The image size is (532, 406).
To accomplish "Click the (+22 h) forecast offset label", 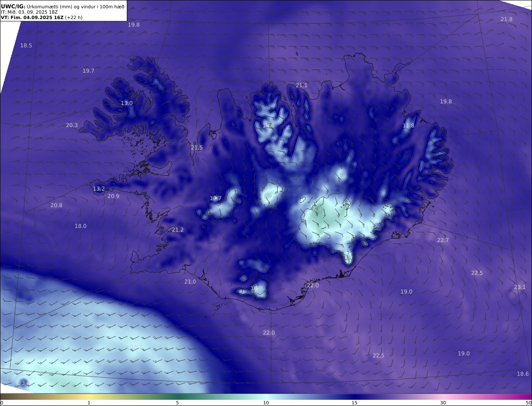I will (x=74, y=17).
